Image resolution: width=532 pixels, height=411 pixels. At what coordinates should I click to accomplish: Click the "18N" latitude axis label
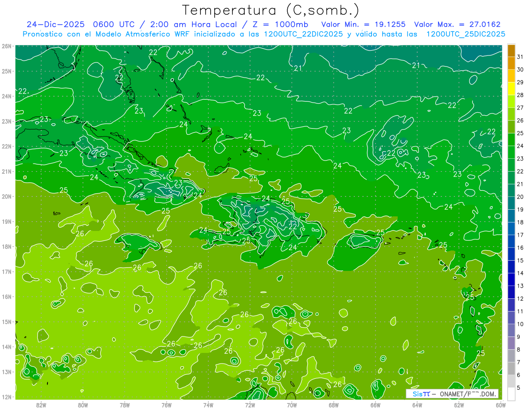coord(6,247)
